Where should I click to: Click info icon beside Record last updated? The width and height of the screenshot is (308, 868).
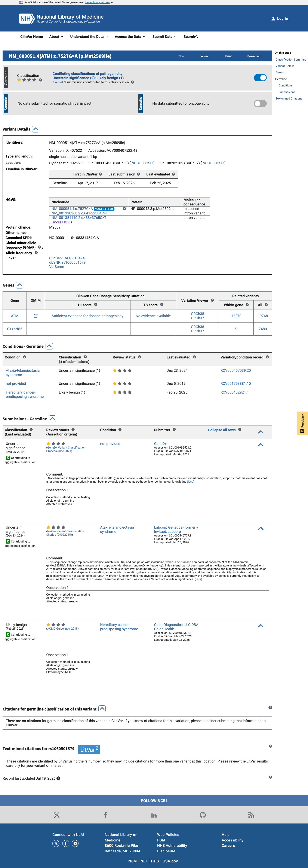pos(58,778)
